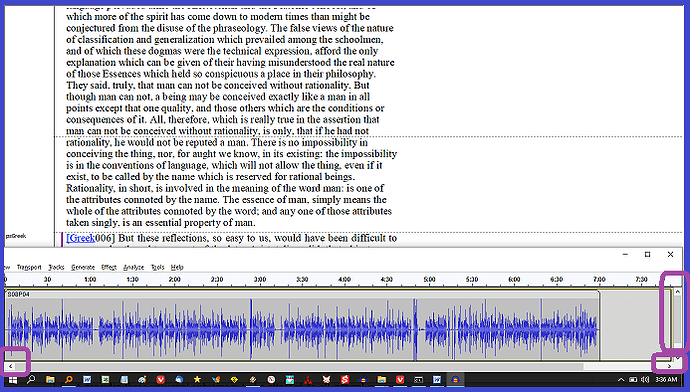Open the Transport menu in Audacity
The image size is (690, 392).
29,267
